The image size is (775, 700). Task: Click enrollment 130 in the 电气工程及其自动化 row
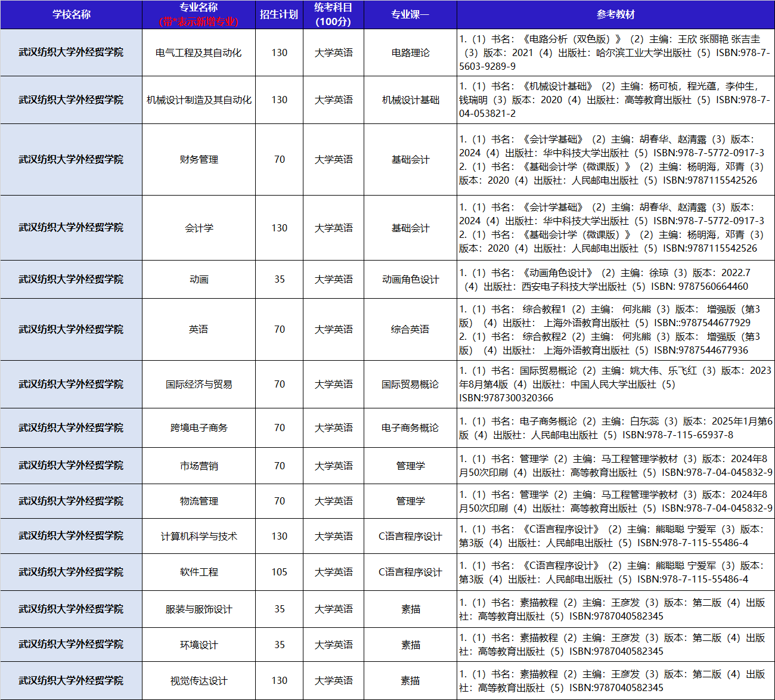click(x=279, y=52)
